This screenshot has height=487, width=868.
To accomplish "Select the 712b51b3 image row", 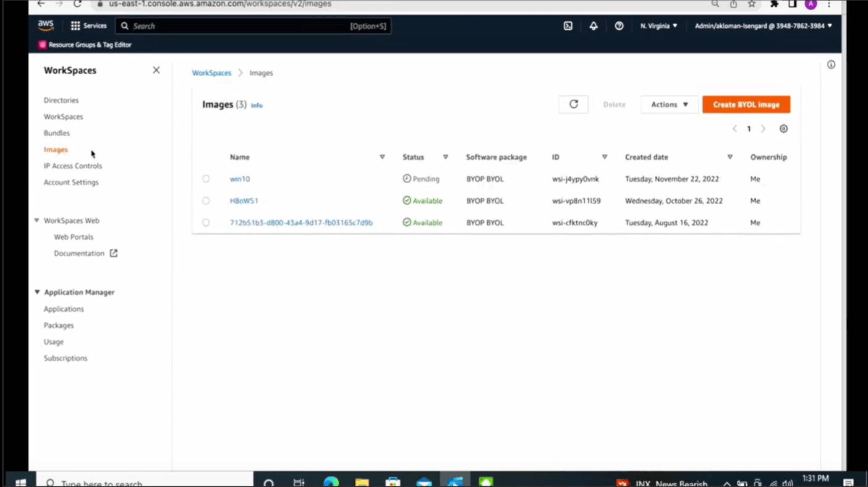I will [x=206, y=222].
